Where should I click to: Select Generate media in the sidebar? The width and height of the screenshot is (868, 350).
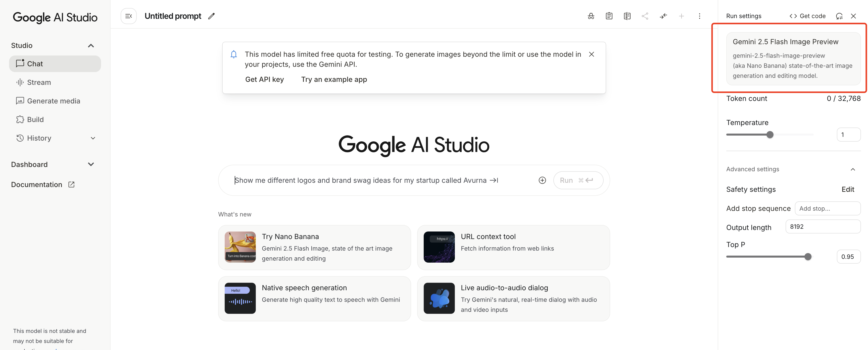pos(53,101)
